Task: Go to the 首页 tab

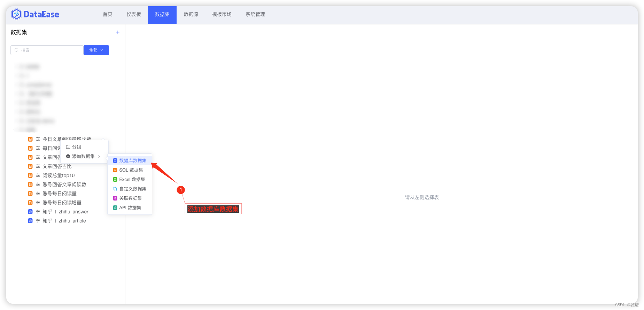Action: (108, 15)
